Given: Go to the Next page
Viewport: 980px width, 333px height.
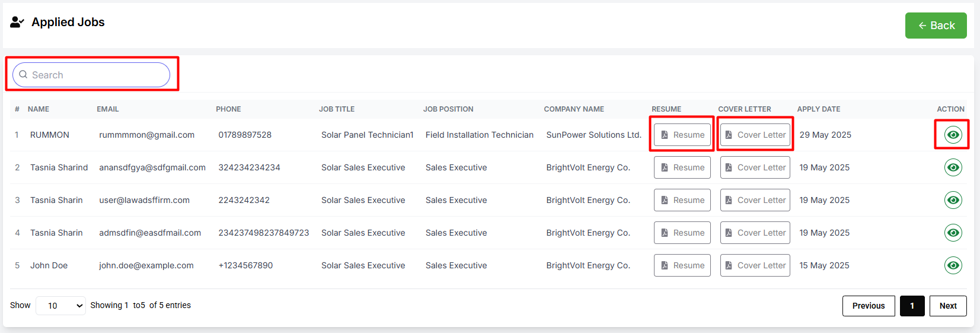Looking at the screenshot, I should click(948, 306).
